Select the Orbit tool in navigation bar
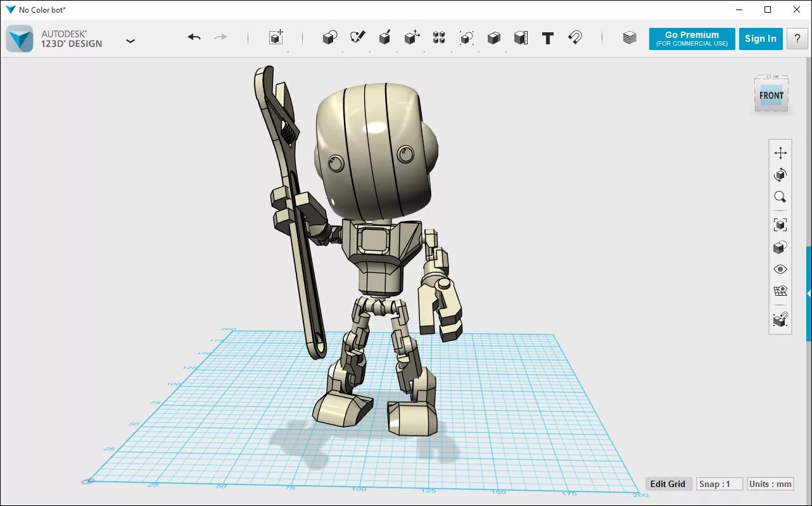 pos(780,175)
